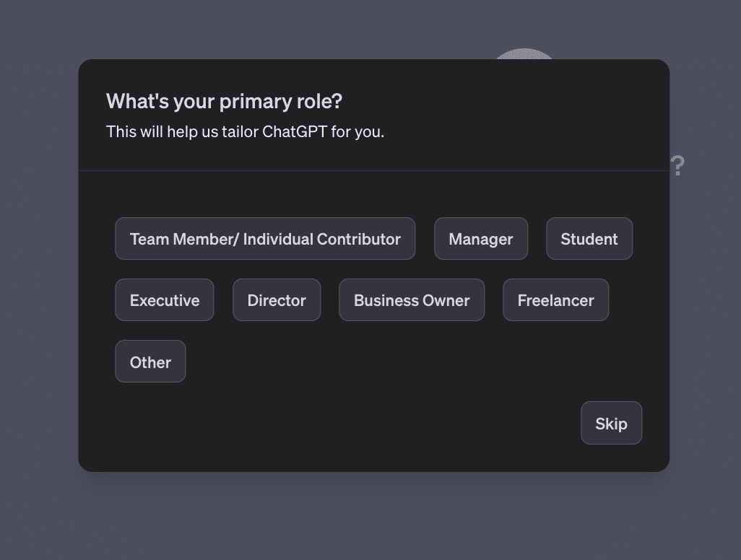The height and width of the screenshot is (560, 741).
Task: Select the Executive role button
Action: (x=165, y=300)
